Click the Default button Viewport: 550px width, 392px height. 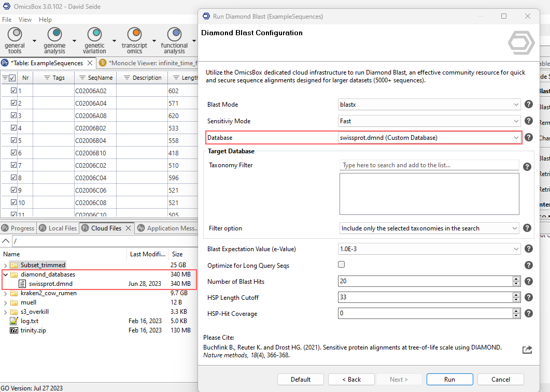300,379
